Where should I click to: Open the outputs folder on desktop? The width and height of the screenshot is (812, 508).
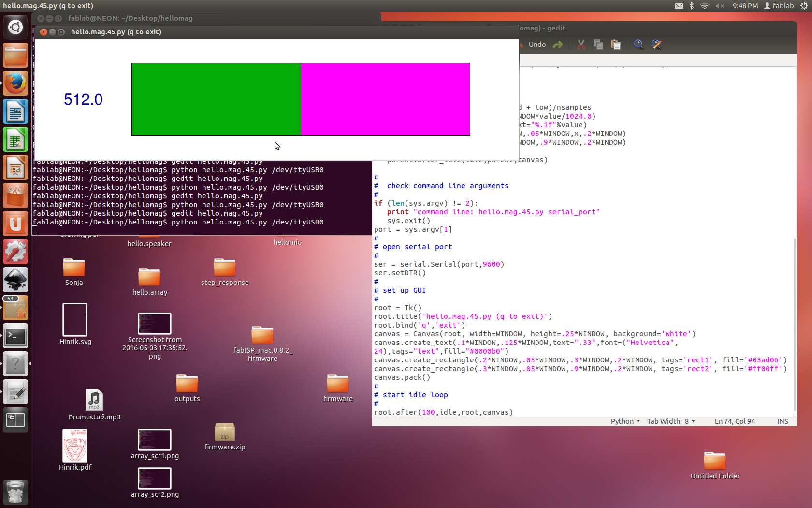187,388
